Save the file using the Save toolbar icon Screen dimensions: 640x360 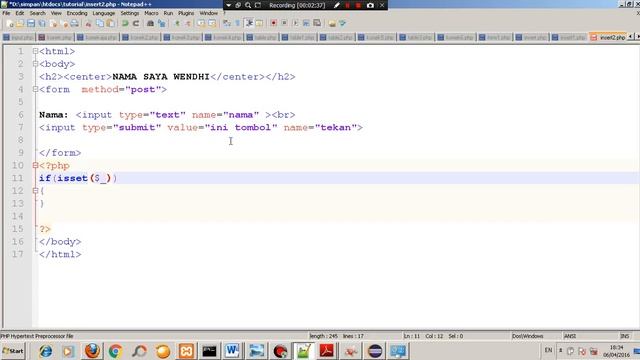coord(31,24)
